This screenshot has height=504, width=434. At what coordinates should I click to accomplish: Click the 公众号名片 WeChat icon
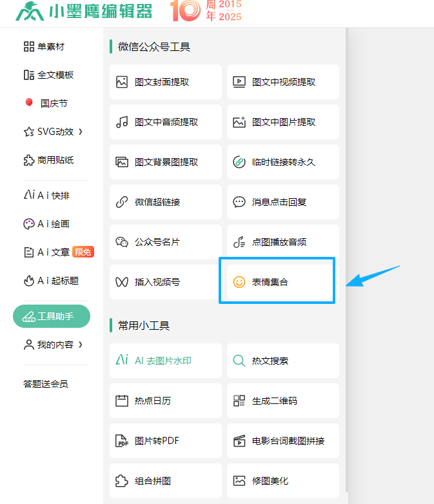122,242
